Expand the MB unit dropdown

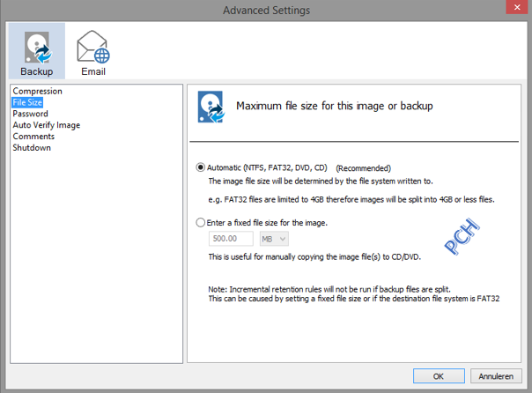point(272,239)
